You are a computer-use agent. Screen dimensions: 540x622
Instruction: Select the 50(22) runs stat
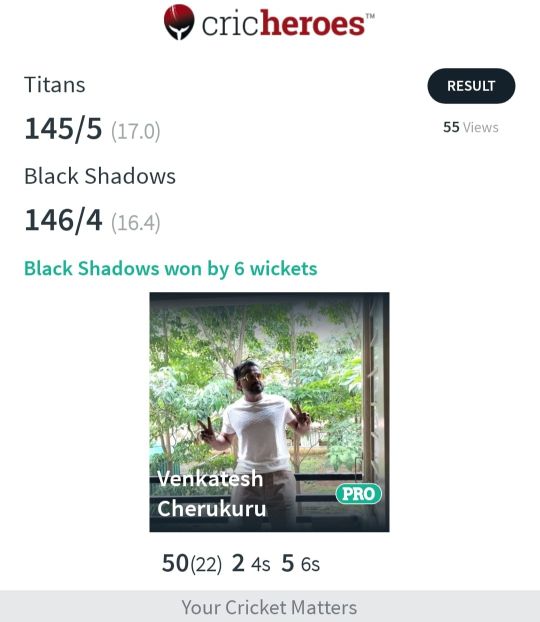coord(192,563)
